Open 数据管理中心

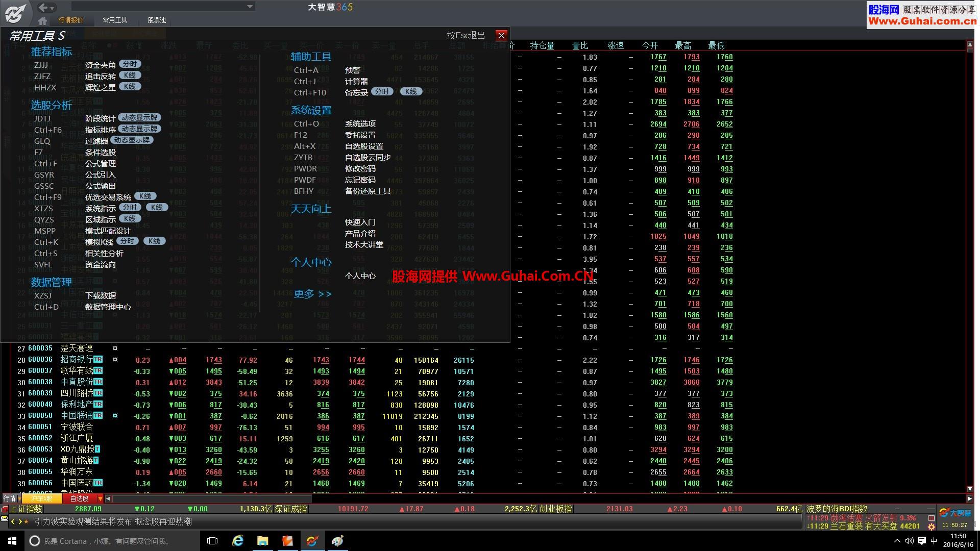[x=108, y=307]
